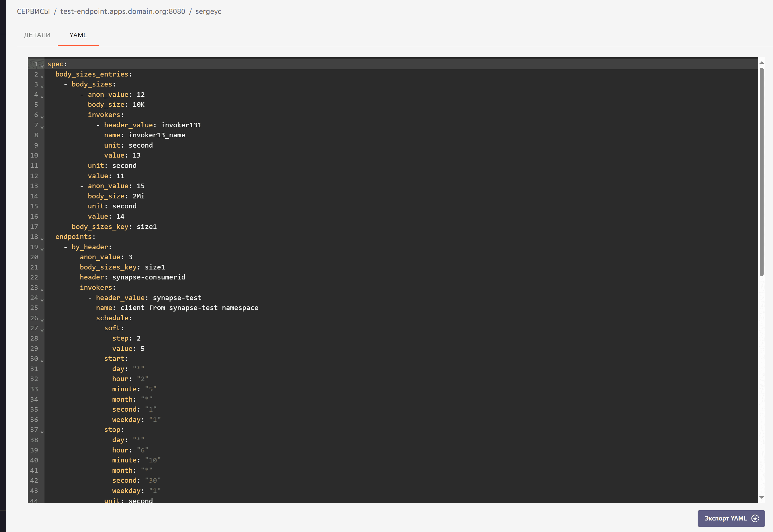Open test-endpoint.apps.domain.org:8080 breadcrumb
The image size is (773, 532).
coord(122,11)
